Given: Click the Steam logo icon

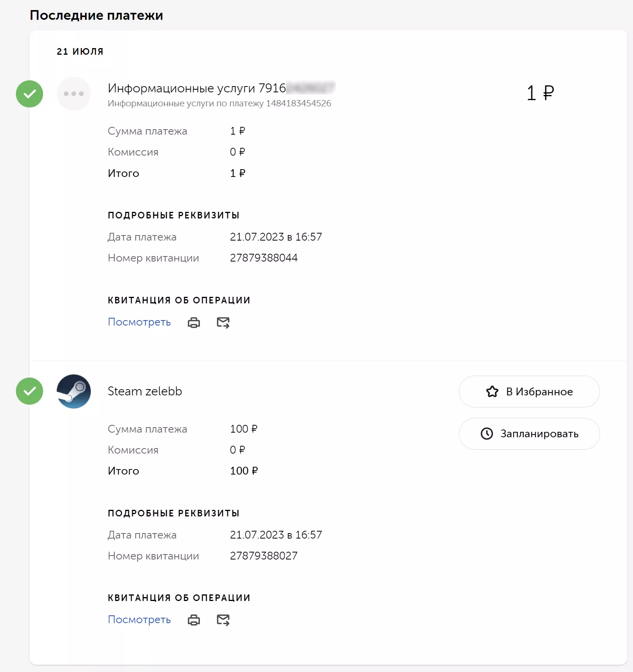Looking at the screenshot, I should (74, 391).
